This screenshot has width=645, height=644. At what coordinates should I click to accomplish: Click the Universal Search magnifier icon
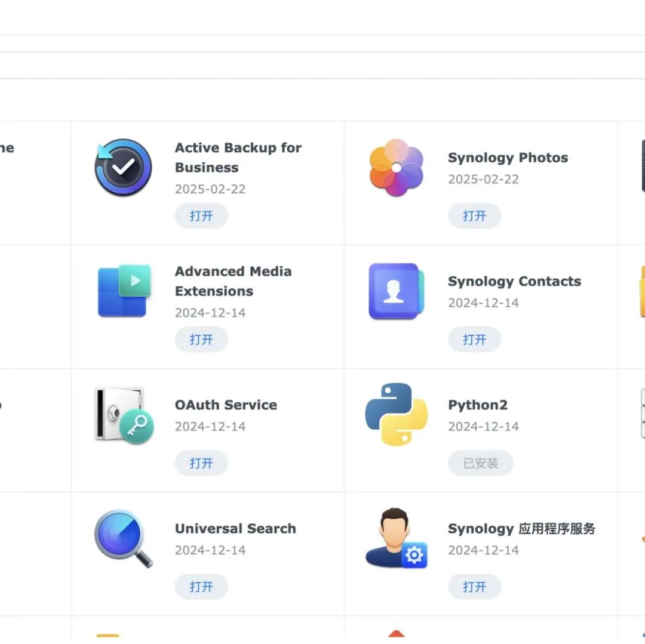tap(124, 539)
